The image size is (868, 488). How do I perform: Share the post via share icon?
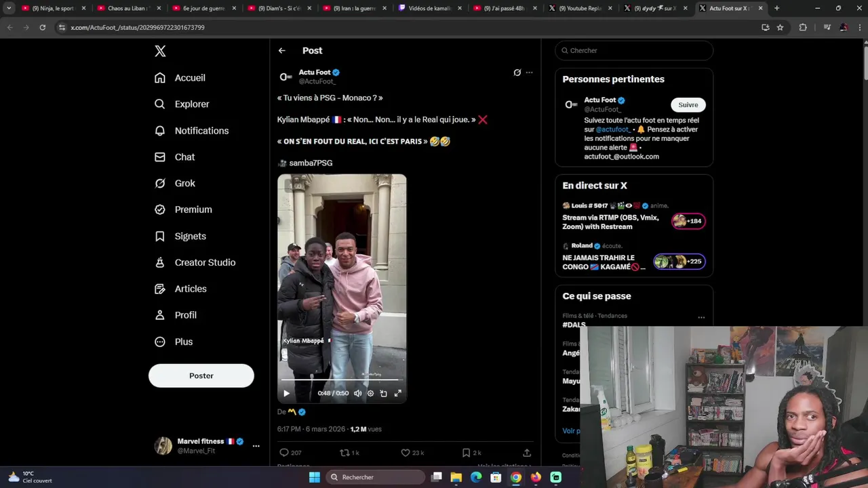point(527,453)
